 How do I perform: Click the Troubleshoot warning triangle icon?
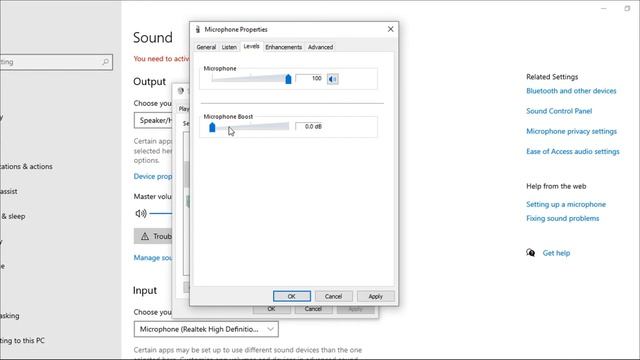pyautogui.click(x=144, y=236)
